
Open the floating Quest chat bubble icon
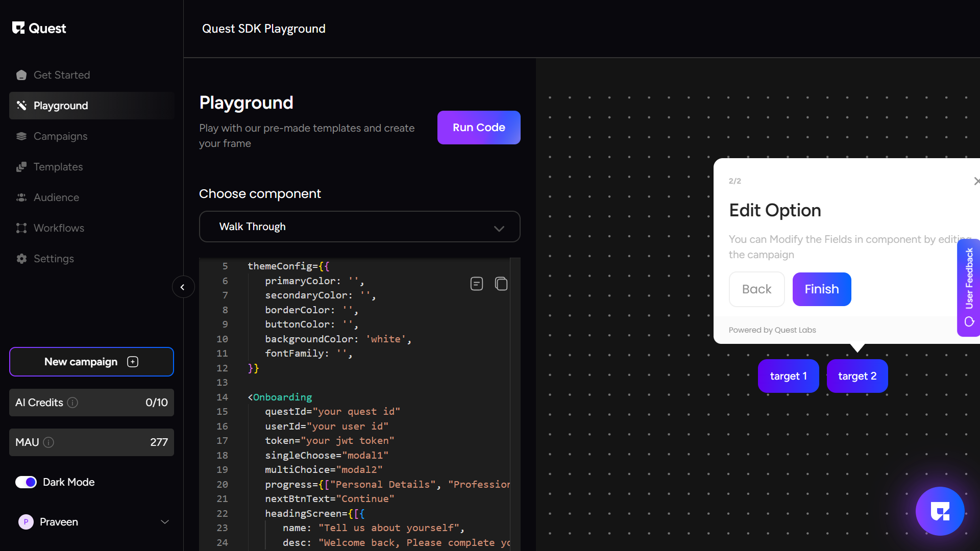(x=940, y=511)
